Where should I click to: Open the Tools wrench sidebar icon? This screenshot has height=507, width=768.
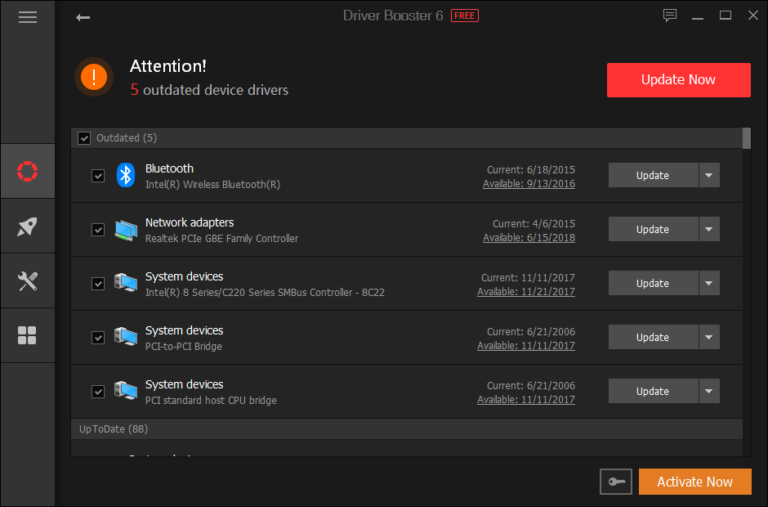27,281
